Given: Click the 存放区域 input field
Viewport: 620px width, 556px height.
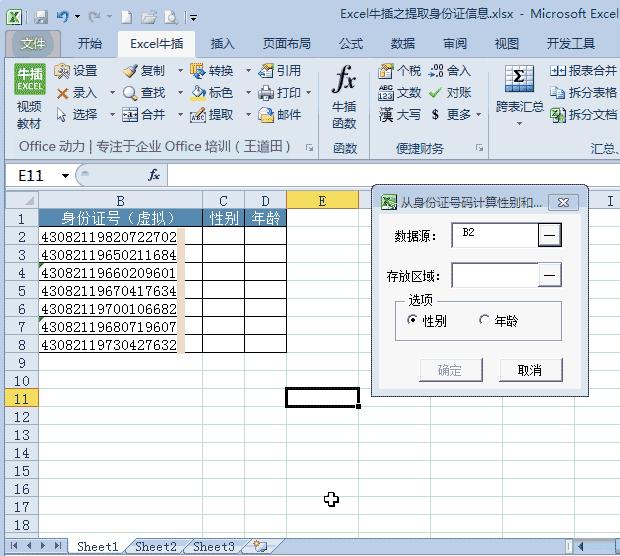Looking at the screenshot, I should 495,275.
